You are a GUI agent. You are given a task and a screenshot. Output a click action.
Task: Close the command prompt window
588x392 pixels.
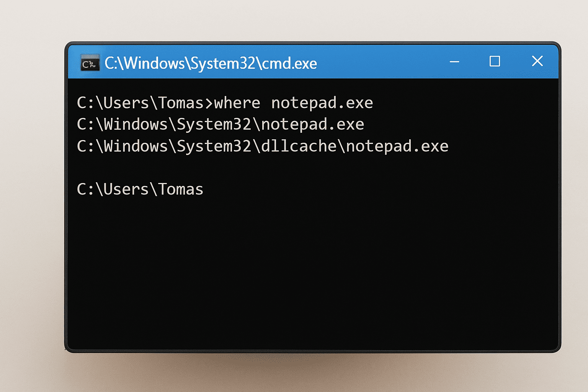pyautogui.click(x=537, y=61)
